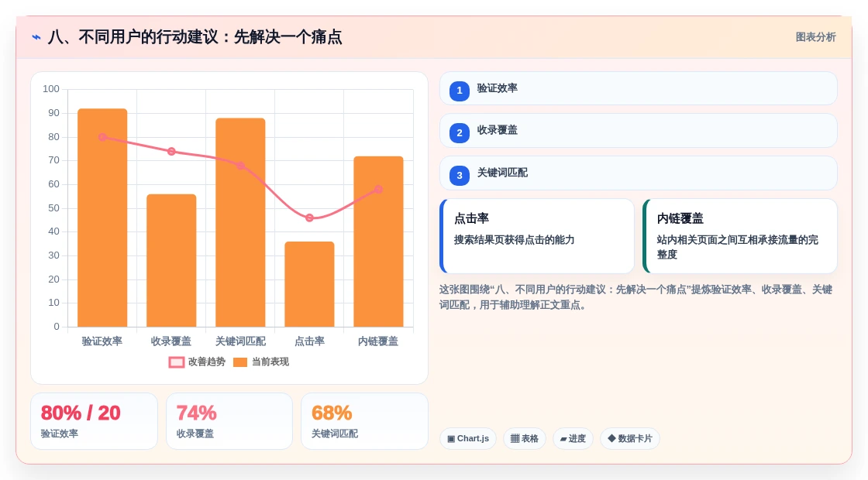Click the orange bar for 内链覆盖
The width and height of the screenshot is (868, 480).
[379, 242]
